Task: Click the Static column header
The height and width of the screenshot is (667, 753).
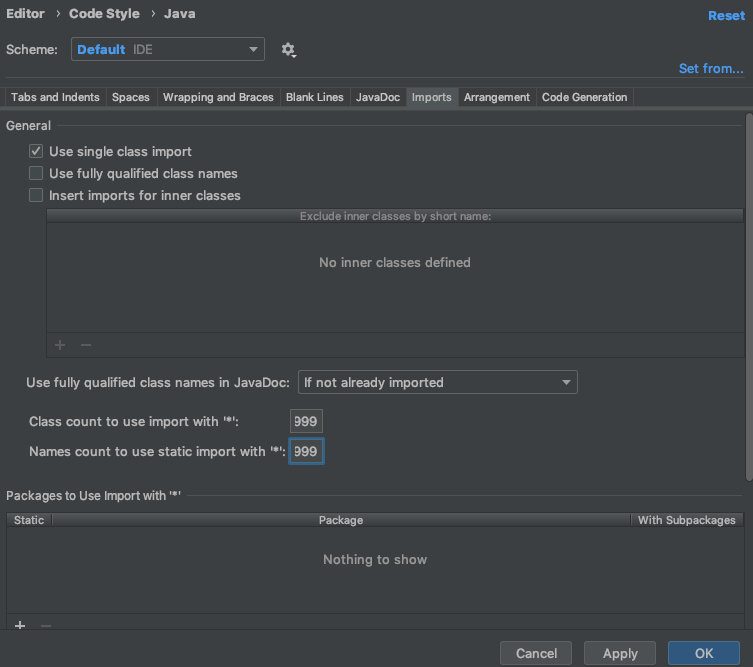Action: pos(29,520)
